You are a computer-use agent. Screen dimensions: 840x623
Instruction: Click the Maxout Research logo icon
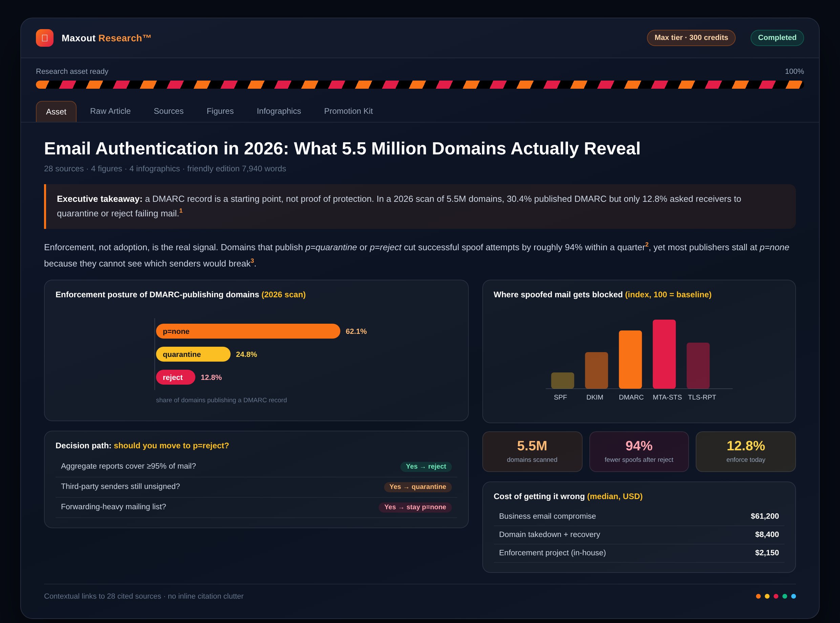point(44,38)
